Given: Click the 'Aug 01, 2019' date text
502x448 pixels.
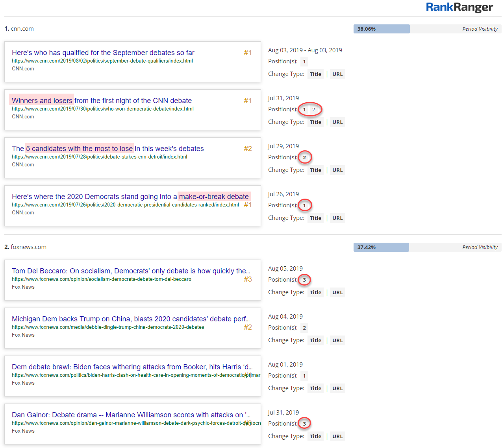Looking at the screenshot, I should click(285, 365).
